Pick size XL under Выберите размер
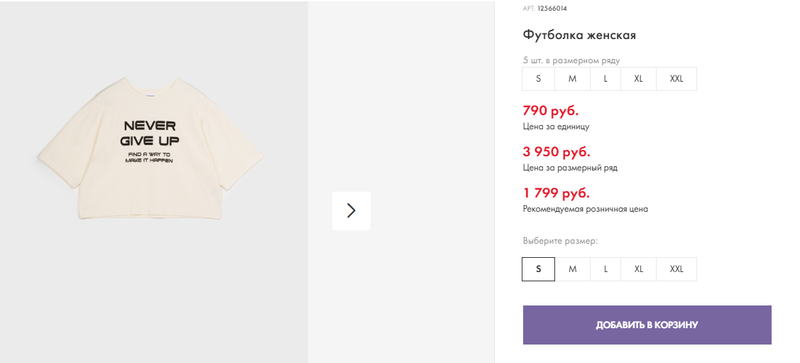This screenshot has height=363, width=800. (x=638, y=269)
